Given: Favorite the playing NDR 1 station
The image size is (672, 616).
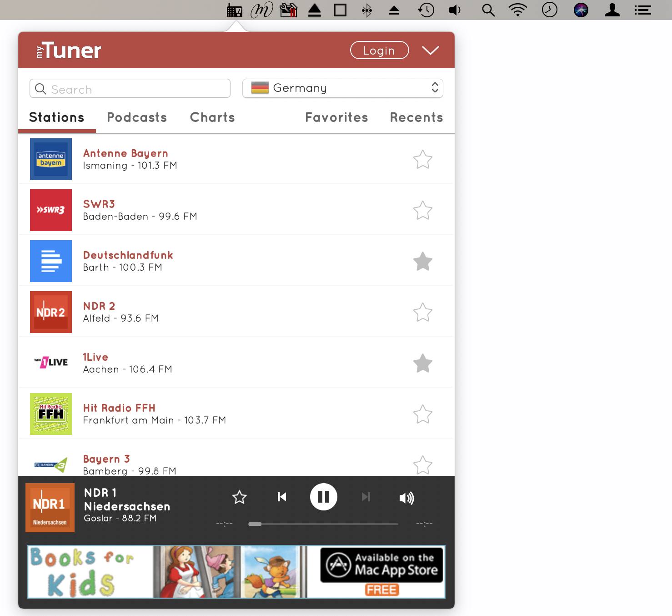Looking at the screenshot, I should tap(240, 497).
